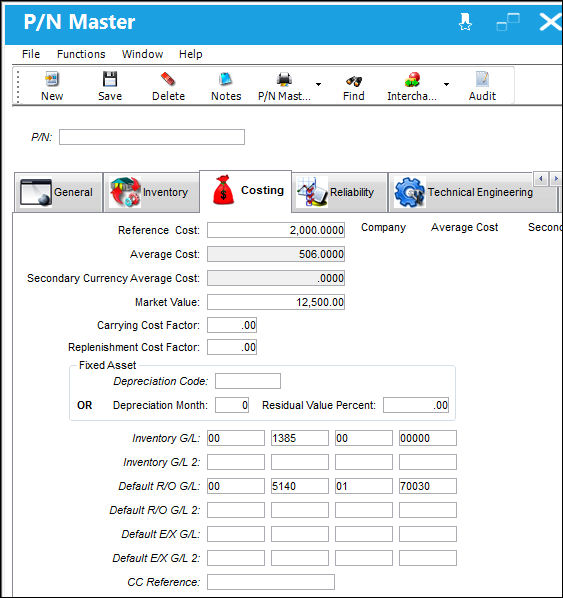
Task: Click last Default E/X G/L 2 field
Action: (428, 558)
